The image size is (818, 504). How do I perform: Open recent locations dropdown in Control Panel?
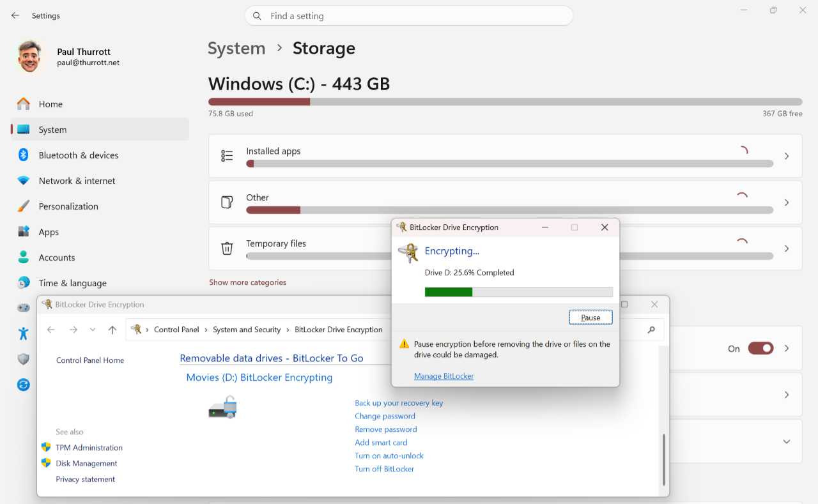click(x=93, y=330)
